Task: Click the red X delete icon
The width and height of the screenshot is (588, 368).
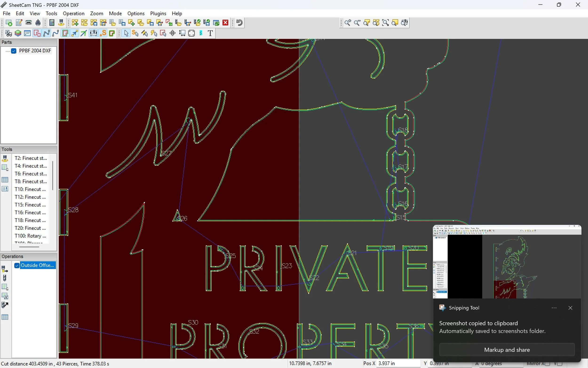Action: (x=225, y=23)
